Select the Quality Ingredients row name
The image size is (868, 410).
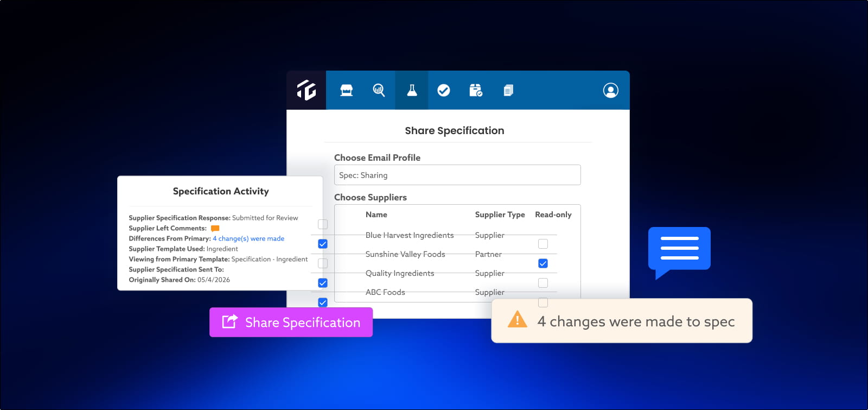[x=400, y=273]
